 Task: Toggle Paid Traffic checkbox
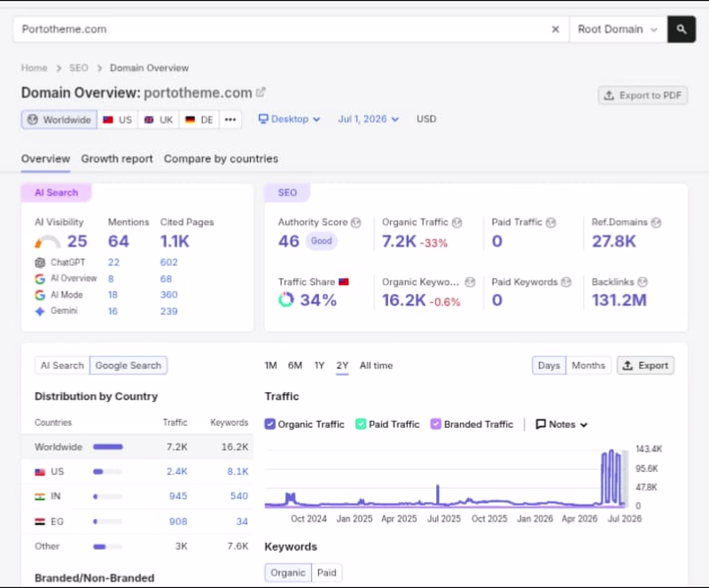pos(361,424)
